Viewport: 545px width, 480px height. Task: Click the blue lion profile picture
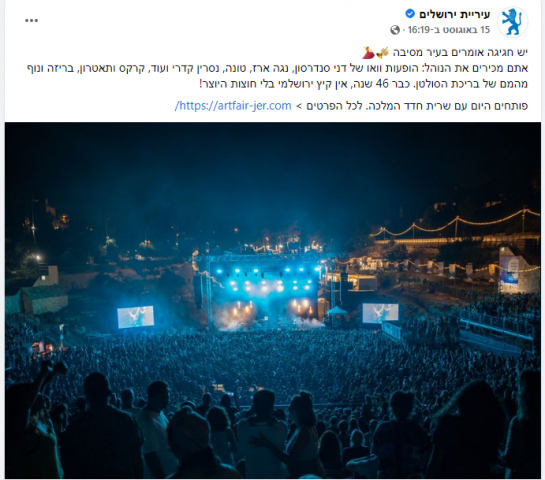click(513, 22)
